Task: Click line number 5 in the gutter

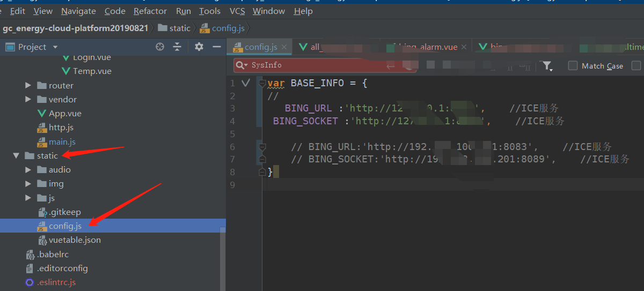Action: coord(232,134)
